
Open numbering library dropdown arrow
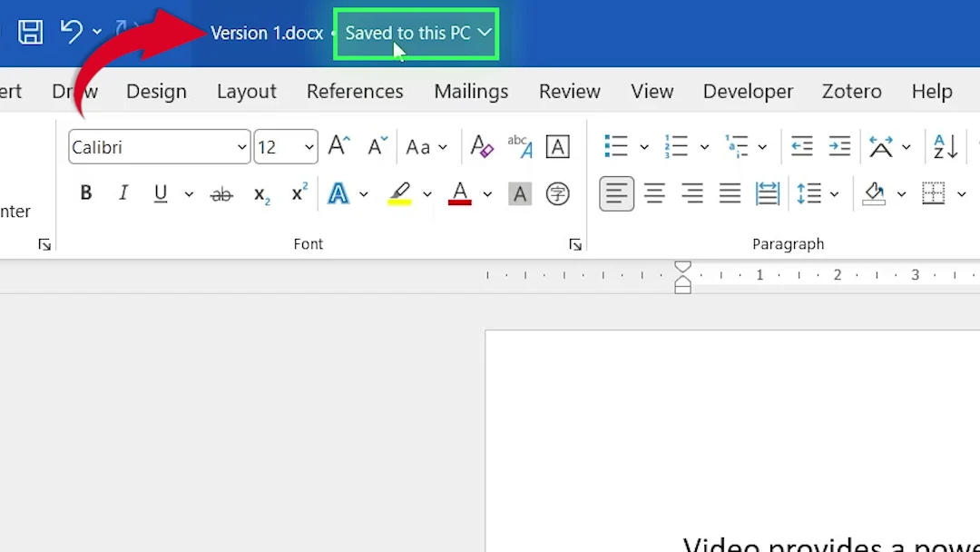click(x=704, y=148)
